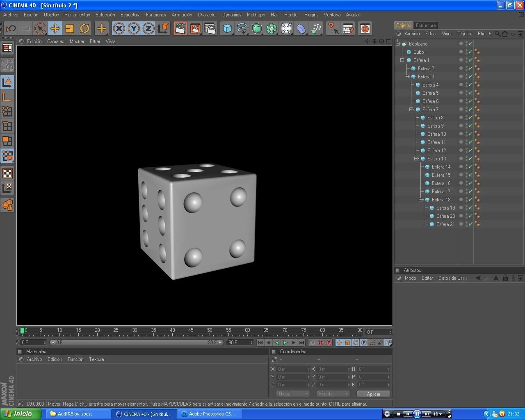Switch to Edges mode
The height and width of the screenshot is (420, 525).
coord(7,126)
